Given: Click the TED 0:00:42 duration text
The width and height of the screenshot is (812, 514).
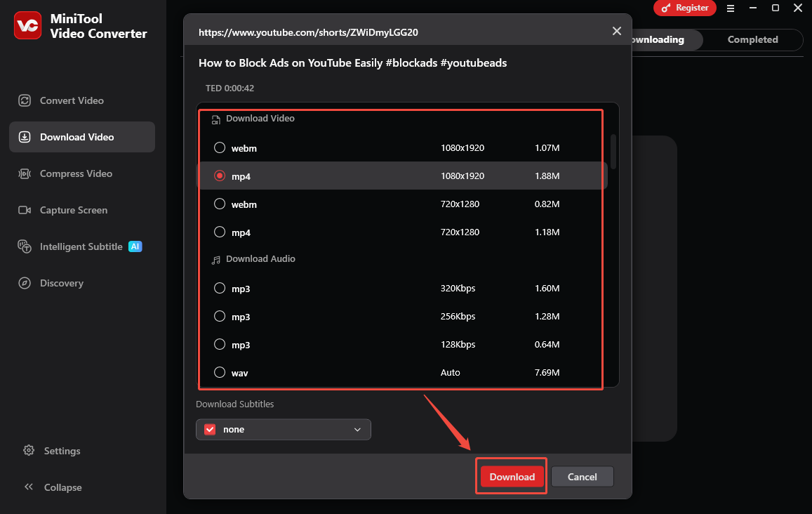Looking at the screenshot, I should point(230,88).
